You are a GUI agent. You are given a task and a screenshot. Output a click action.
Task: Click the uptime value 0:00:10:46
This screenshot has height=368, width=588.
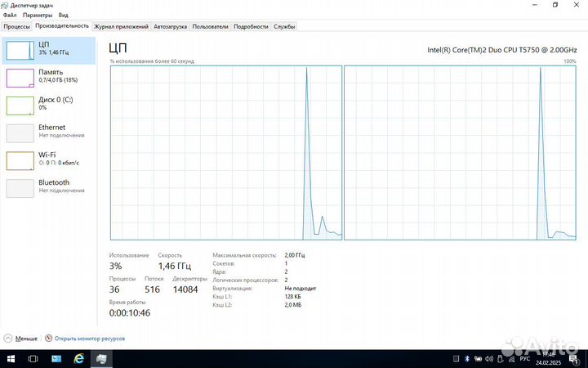tap(130, 312)
